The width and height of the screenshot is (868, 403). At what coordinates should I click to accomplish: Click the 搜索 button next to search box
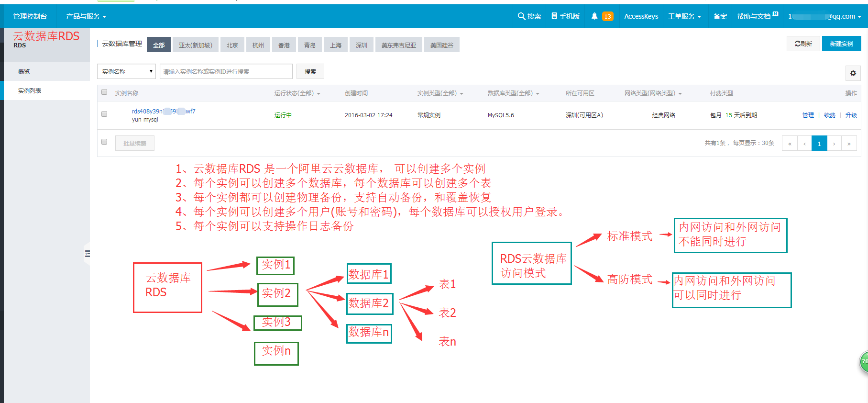[310, 71]
